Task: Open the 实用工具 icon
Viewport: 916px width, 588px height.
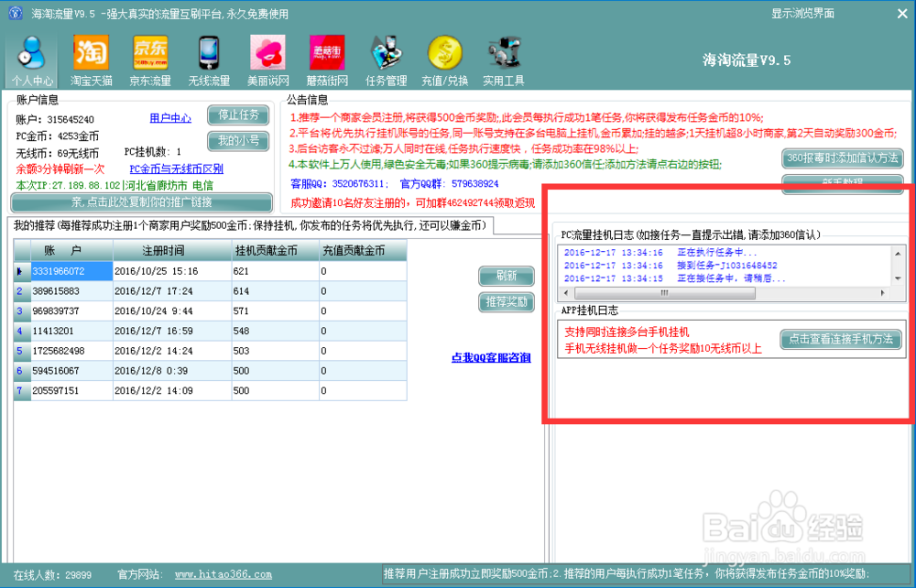Action: click(x=504, y=60)
